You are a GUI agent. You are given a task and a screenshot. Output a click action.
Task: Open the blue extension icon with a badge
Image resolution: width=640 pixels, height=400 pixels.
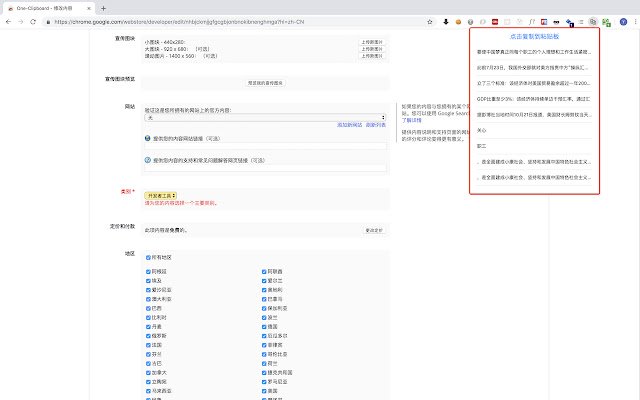click(570, 22)
